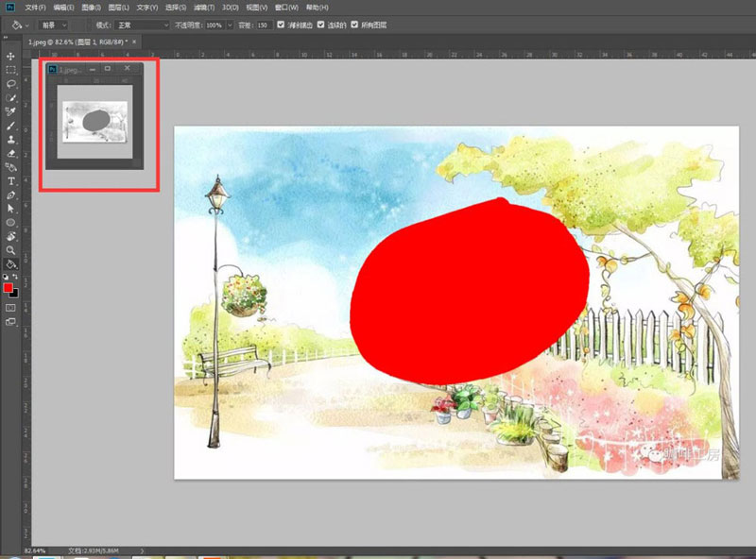Viewport: 756px width, 559px height.
Task: Open the 视图(V) menu
Action: click(256, 8)
